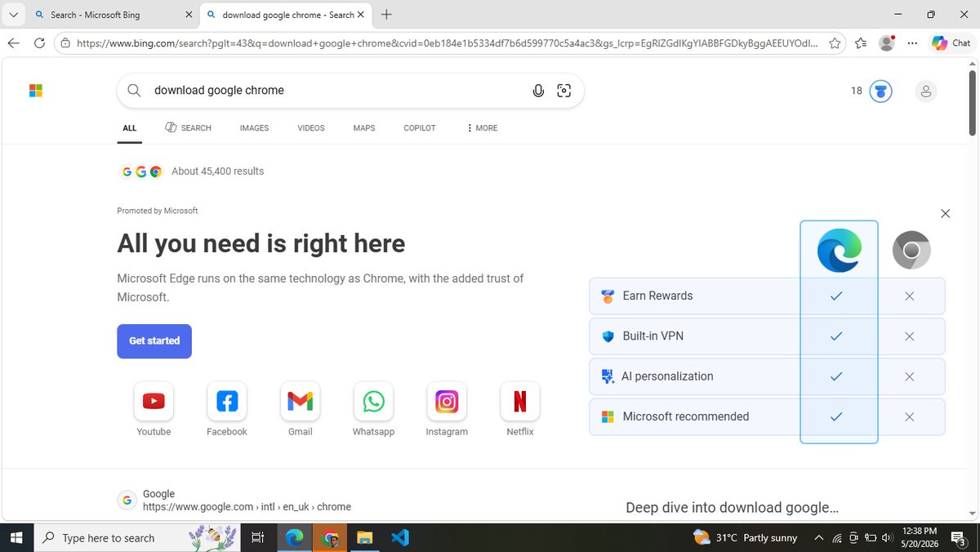980x552 pixels.
Task: Click the grey Chrome logo in the comparison
Action: coord(911,251)
